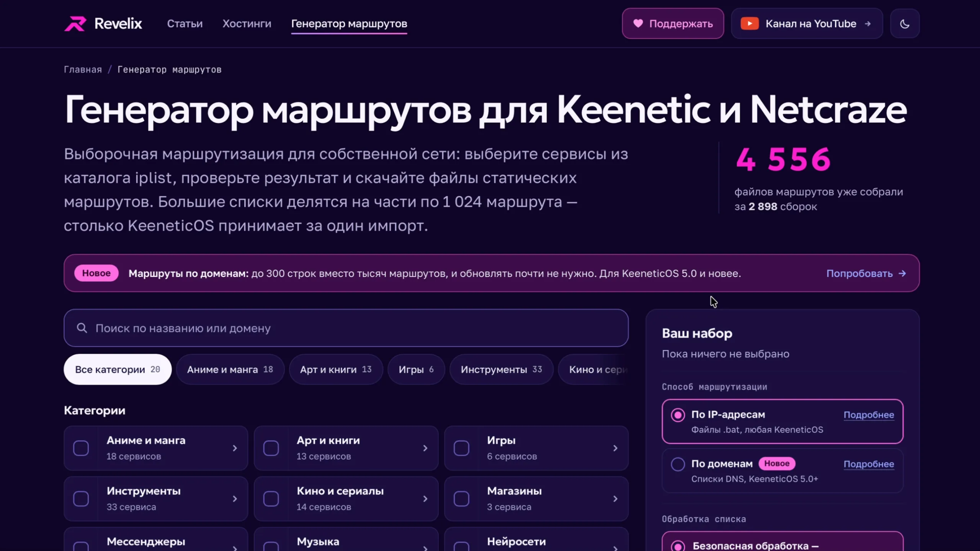980x551 pixels.
Task: Open Подробнее link for По IP-адресам
Action: (869, 415)
